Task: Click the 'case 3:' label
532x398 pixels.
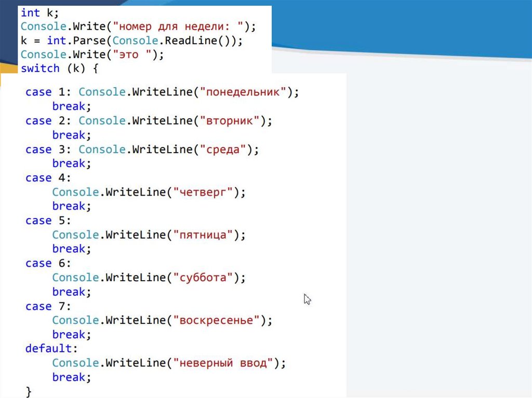Action: (x=48, y=149)
